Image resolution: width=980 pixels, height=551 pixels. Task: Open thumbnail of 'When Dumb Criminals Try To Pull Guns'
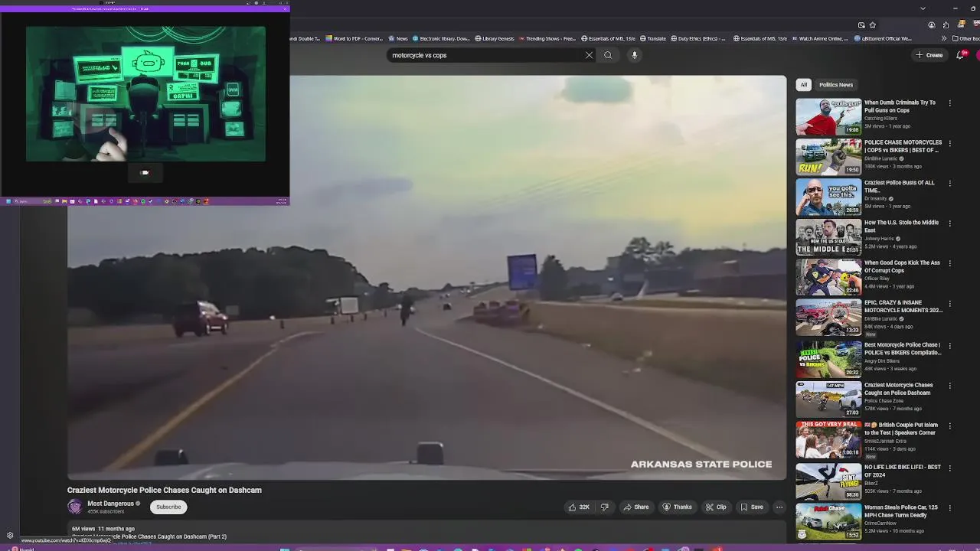coord(828,116)
